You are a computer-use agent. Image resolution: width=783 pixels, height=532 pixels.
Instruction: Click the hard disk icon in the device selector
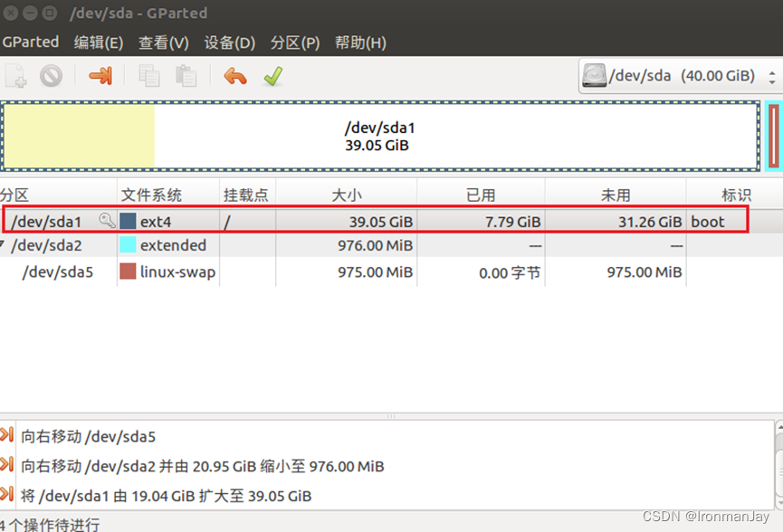pyautogui.click(x=594, y=76)
